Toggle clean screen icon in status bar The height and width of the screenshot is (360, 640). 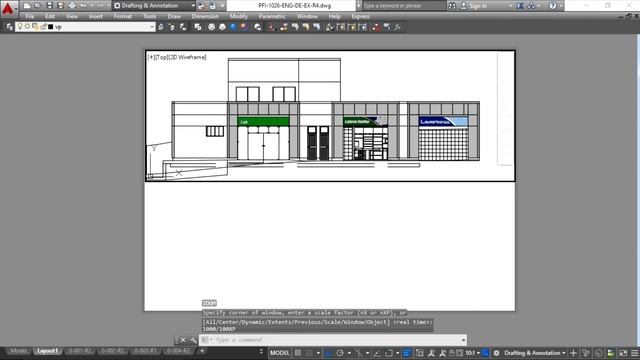[623, 353]
